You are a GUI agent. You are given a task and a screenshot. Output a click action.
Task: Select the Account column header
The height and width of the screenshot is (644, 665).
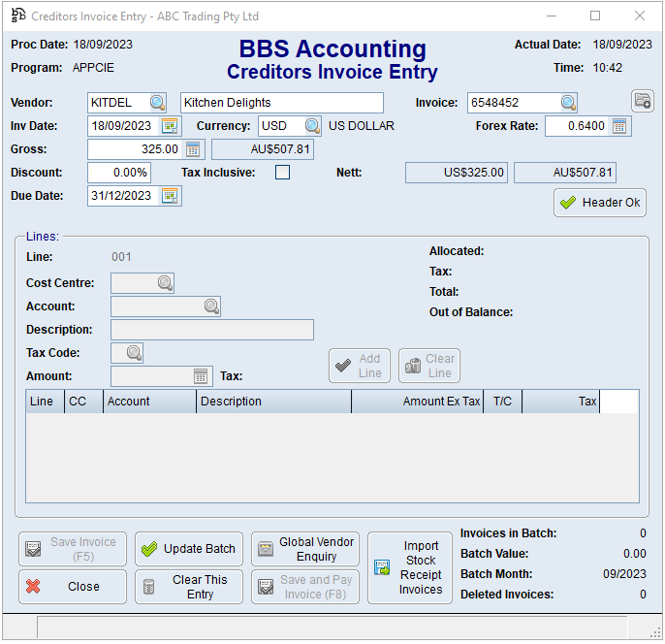coord(149,402)
